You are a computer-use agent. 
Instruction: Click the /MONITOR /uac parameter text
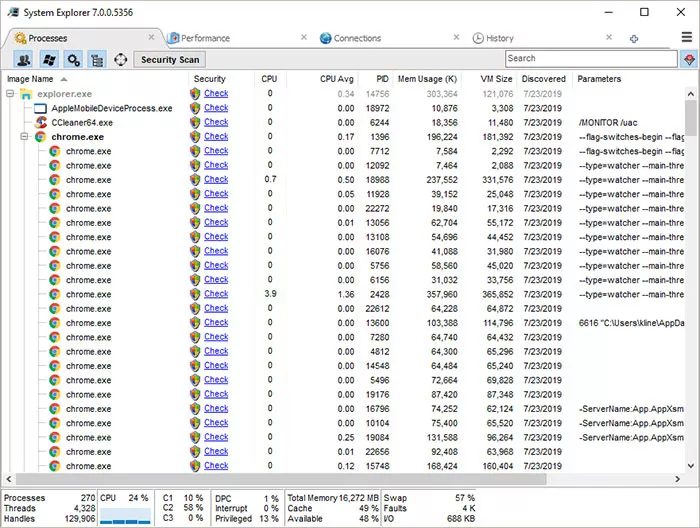coord(608,123)
